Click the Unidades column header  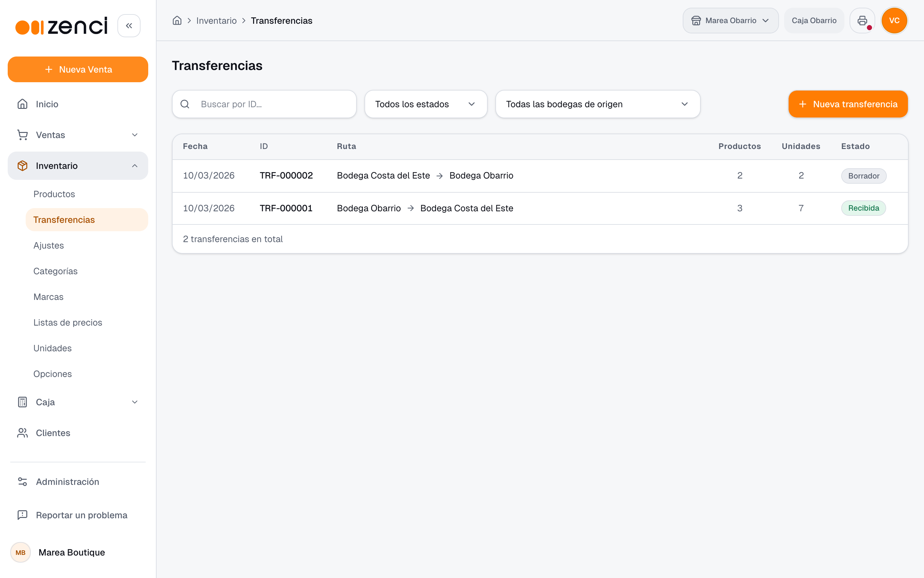[801, 146]
